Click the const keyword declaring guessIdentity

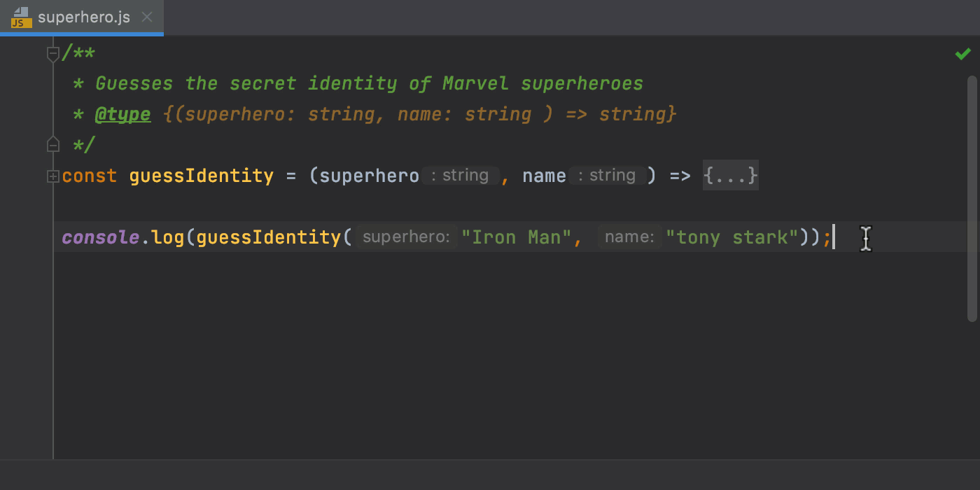click(x=89, y=175)
